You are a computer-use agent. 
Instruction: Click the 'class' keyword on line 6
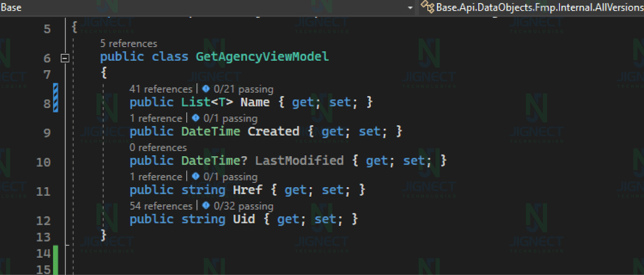tap(170, 57)
